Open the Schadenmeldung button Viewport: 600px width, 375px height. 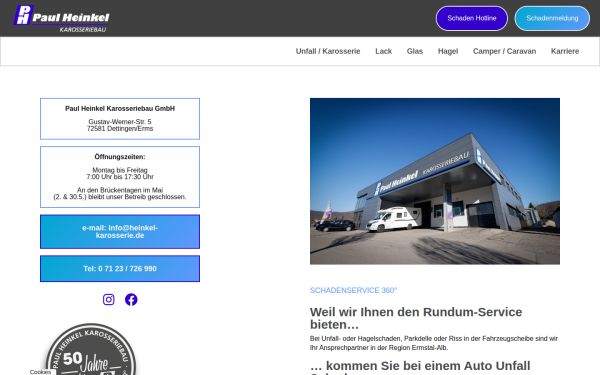pyautogui.click(x=552, y=18)
